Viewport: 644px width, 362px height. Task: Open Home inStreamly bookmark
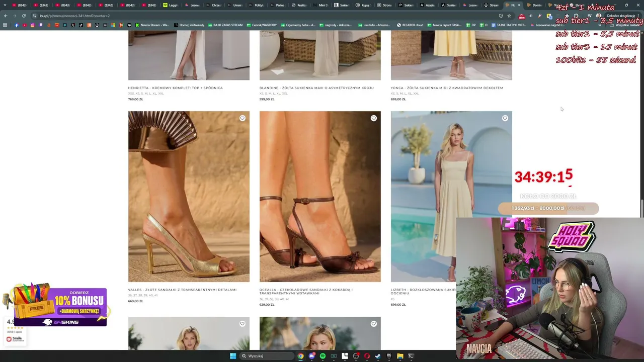pyautogui.click(x=189, y=25)
